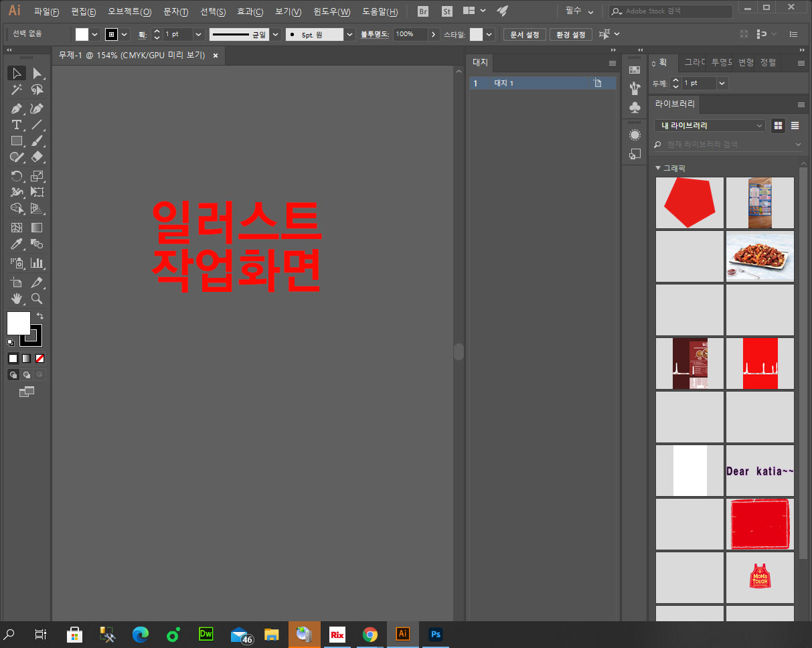Select the Hand tool
The image size is (812, 648).
(x=17, y=299)
